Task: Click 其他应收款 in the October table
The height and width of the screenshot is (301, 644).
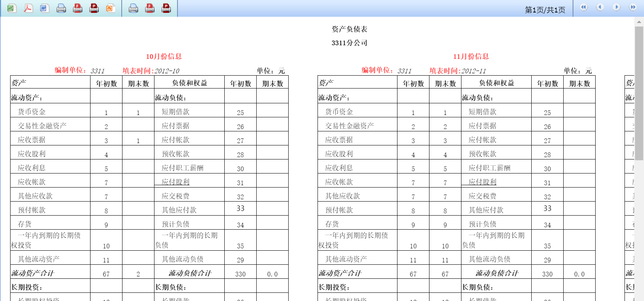Action: coord(35,196)
